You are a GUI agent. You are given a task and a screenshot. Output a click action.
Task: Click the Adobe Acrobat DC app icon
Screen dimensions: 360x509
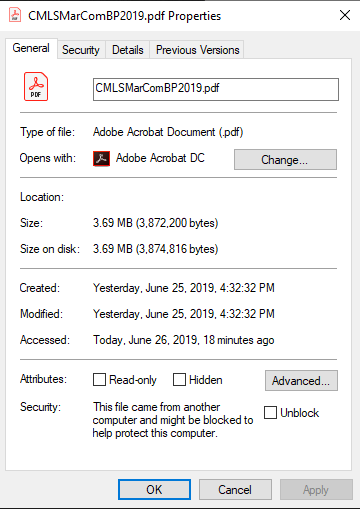coord(101,158)
